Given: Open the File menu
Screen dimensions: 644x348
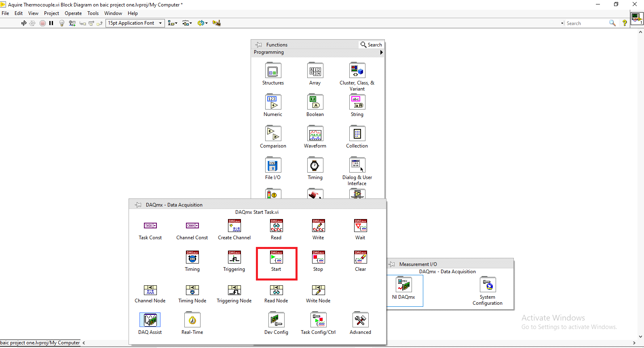Looking at the screenshot, I should click(5, 13).
